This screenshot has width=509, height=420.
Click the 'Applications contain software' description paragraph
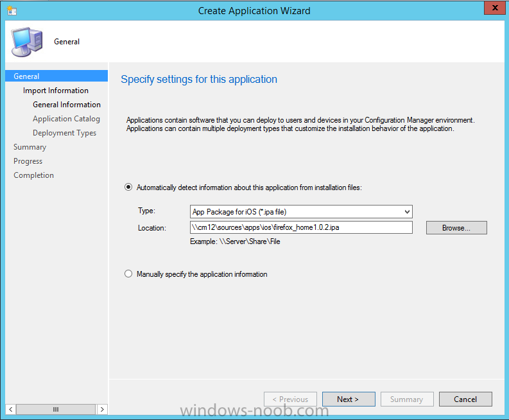click(x=300, y=124)
